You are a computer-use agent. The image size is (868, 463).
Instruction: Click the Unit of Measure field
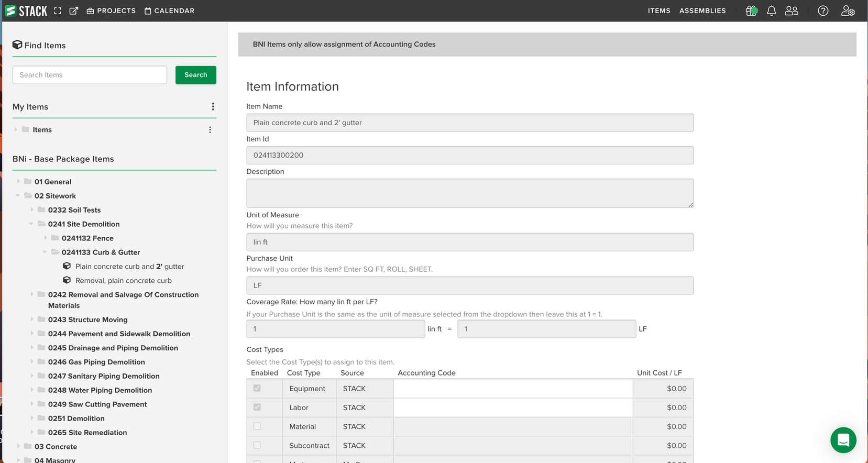point(470,242)
